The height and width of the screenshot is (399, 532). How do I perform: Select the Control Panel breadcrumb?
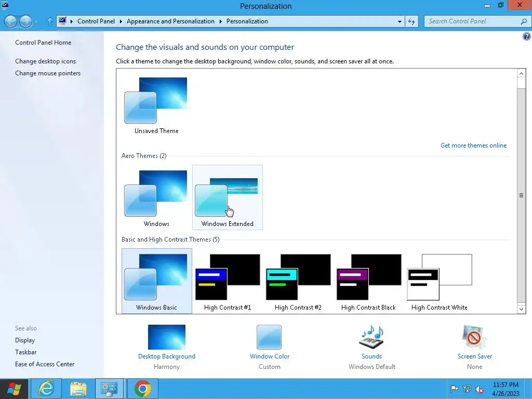coord(96,21)
